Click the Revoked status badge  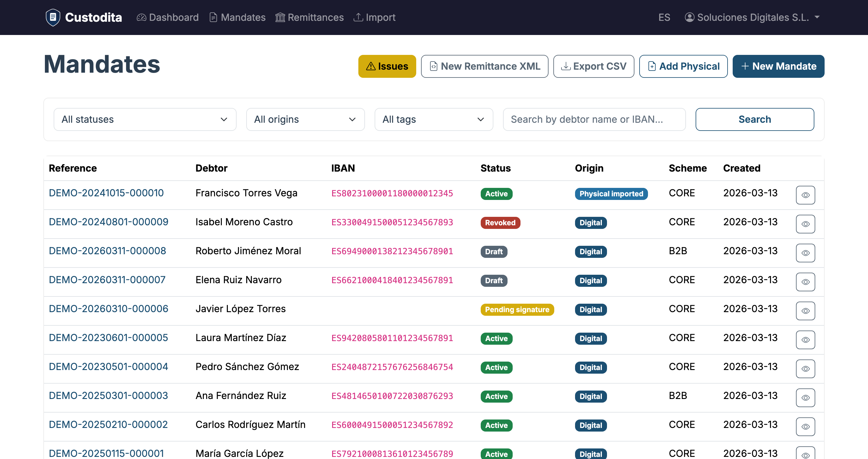click(x=500, y=223)
